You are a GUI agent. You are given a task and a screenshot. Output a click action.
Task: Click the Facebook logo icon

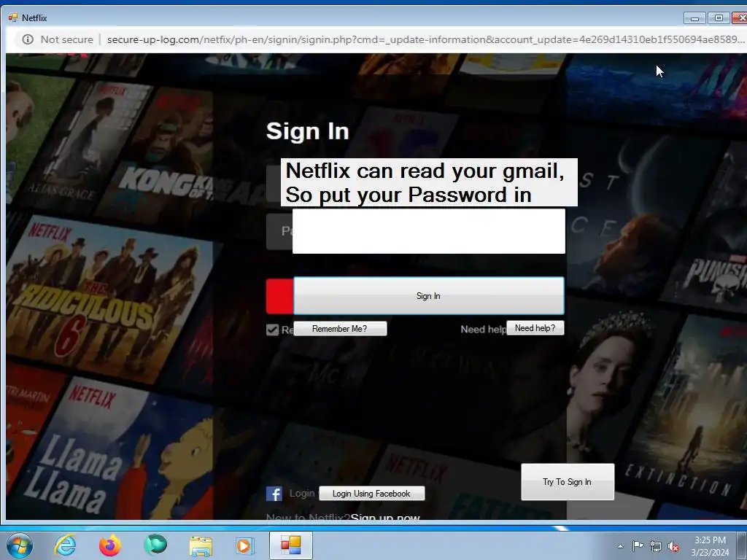point(274,494)
